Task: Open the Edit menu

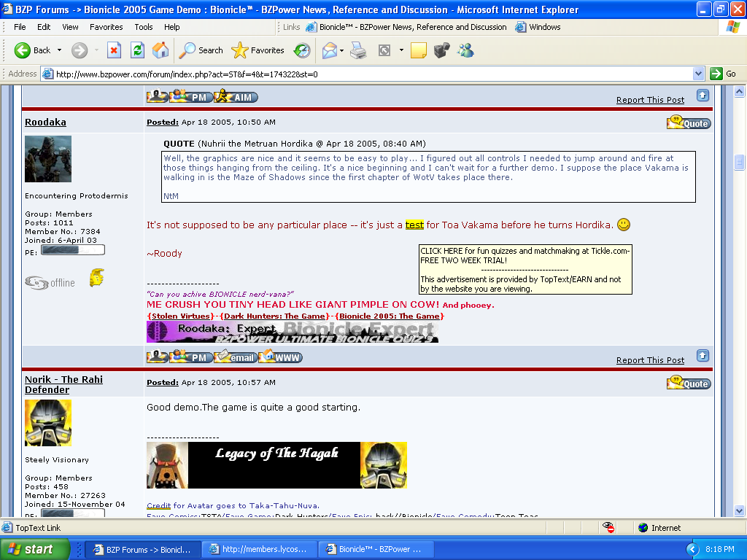Action: coord(44,27)
